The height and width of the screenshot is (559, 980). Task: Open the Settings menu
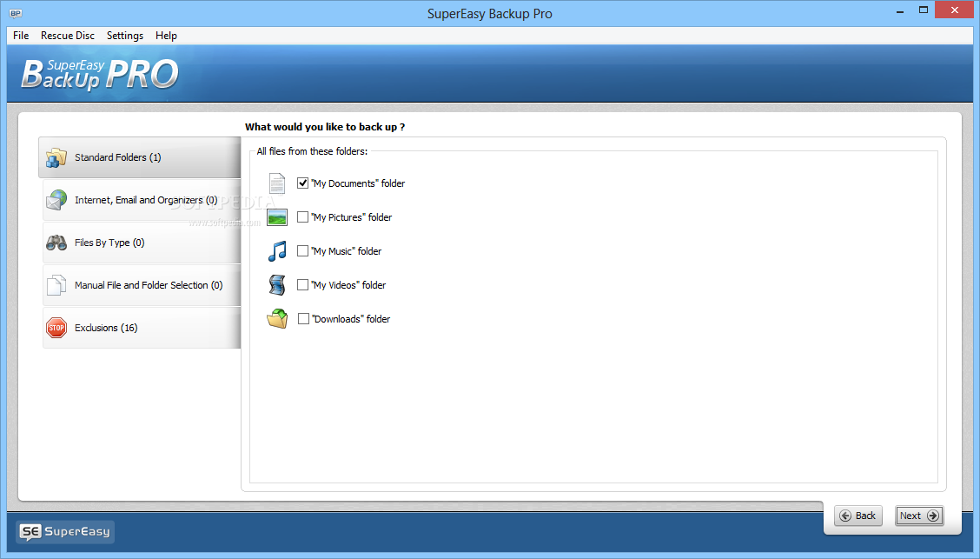[125, 36]
